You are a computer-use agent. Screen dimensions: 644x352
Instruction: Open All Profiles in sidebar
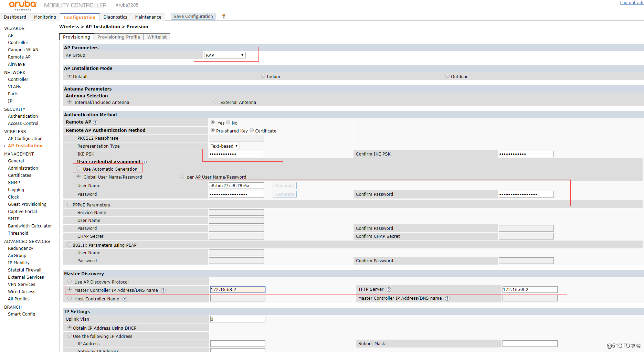click(x=19, y=299)
